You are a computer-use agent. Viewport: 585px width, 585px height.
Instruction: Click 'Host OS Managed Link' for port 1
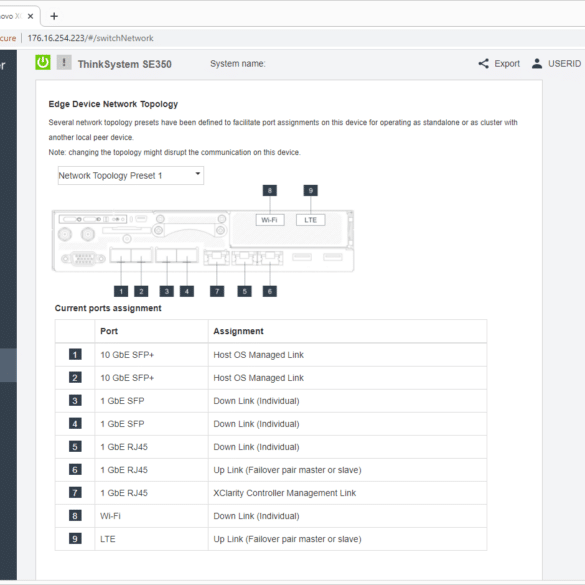click(x=259, y=355)
